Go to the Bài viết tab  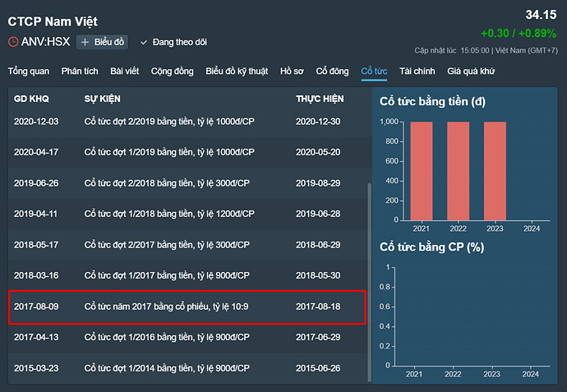[124, 71]
